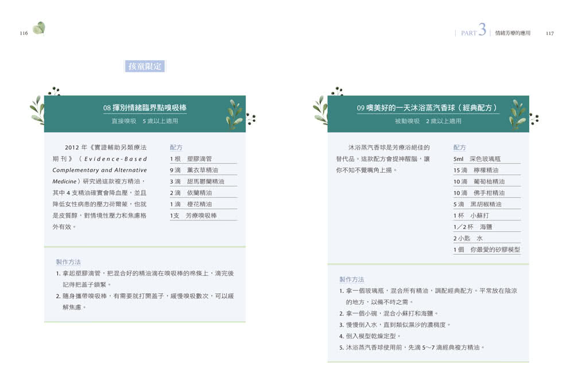Select the 9 滴 薰衣草精油 ingredient line
Screen dimensions: 574x392
pyautogui.click(x=194, y=170)
